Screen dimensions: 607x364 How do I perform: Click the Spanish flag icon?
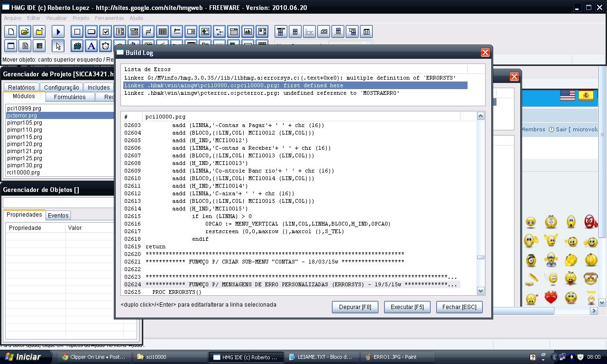tap(586, 95)
